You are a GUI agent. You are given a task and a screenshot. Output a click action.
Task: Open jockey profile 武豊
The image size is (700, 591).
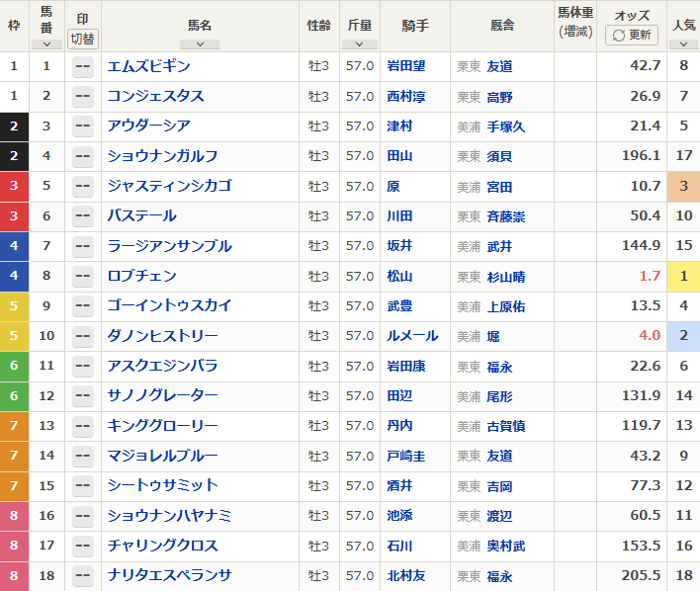(x=399, y=305)
